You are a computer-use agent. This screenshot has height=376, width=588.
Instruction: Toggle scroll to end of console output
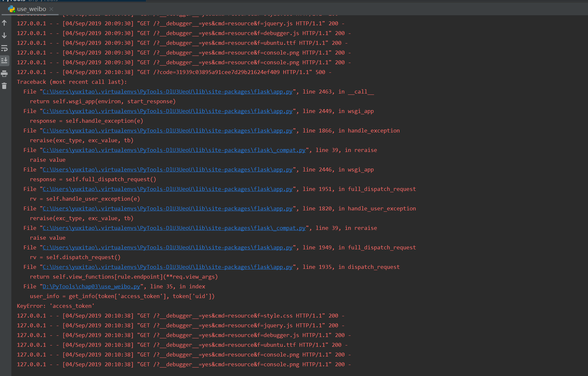click(x=4, y=61)
